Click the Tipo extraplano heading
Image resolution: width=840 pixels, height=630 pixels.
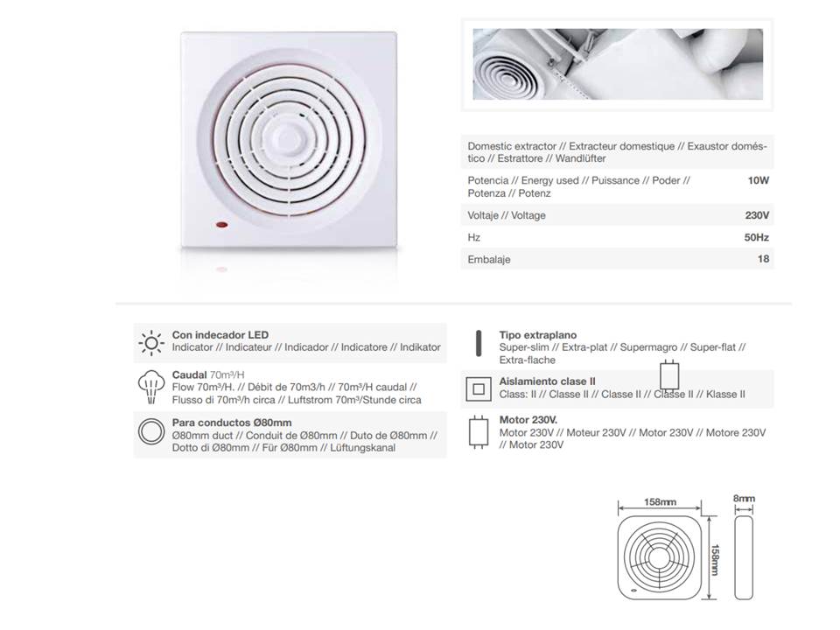point(538,335)
